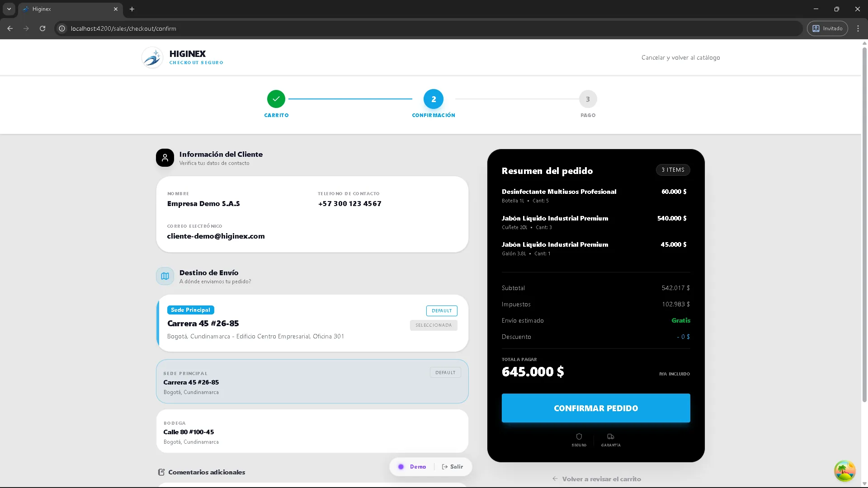Open the browser tab search dropdown

tap(9, 9)
